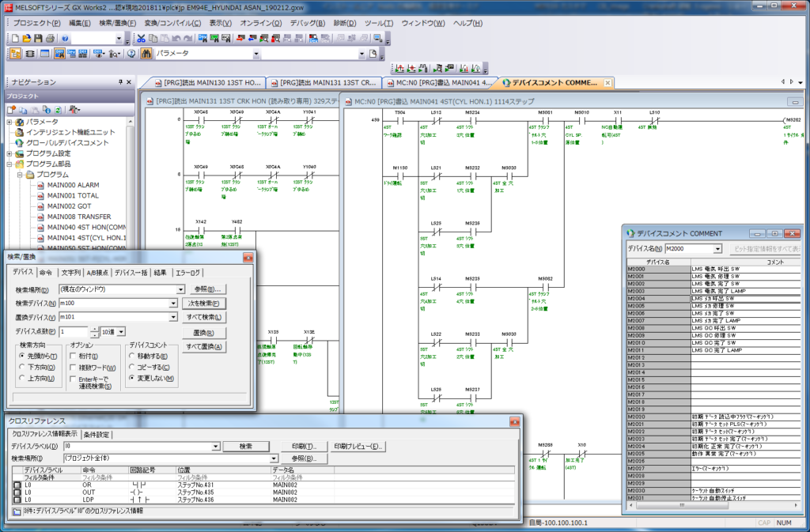This screenshot has width=810, height=532.
Task: Enable the 複数ワード checkbox option
Action: tap(73, 368)
